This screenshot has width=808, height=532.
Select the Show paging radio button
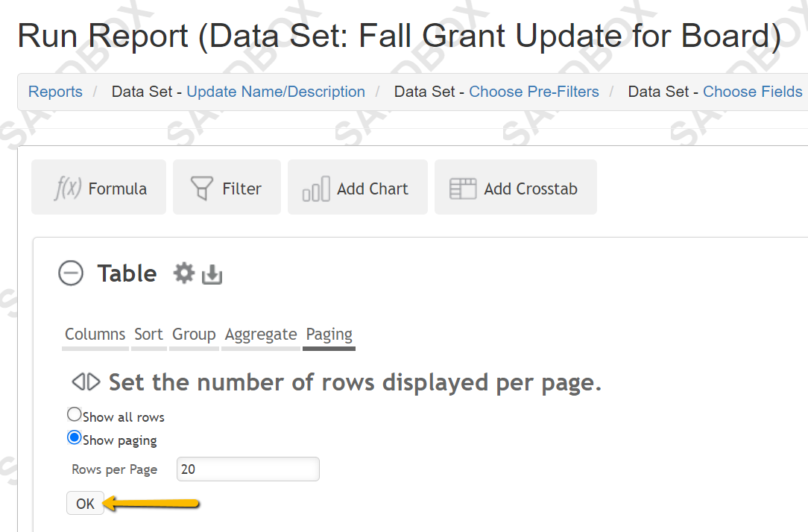[x=75, y=438]
